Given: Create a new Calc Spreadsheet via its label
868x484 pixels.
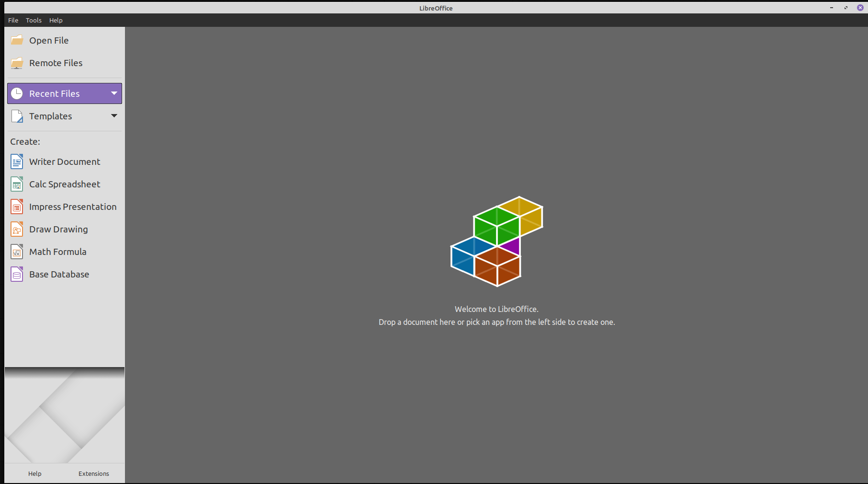Looking at the screenshot, I should coord(65,184).
